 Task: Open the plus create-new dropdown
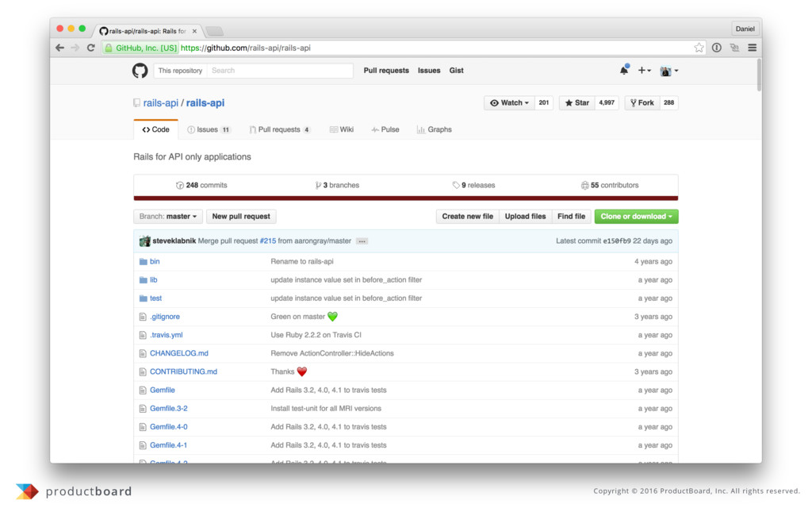pyautogui.click(x=644, y=70)
